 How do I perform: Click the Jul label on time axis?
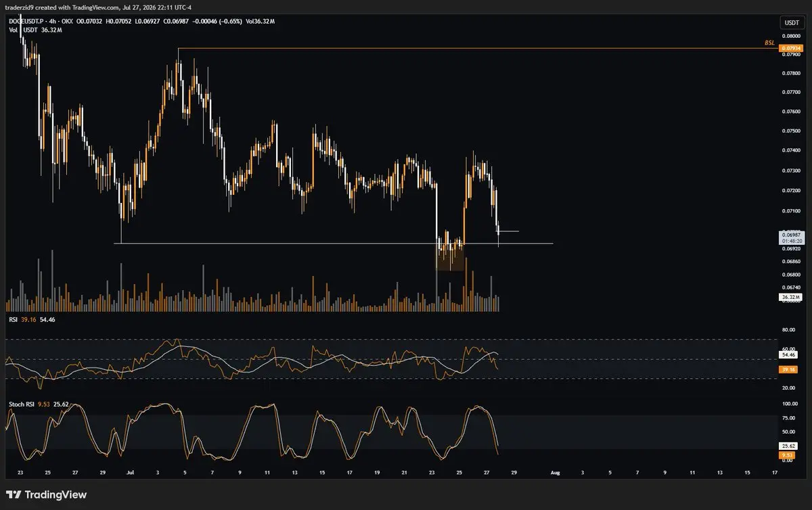pyautogui.click(x=131, y=473)
